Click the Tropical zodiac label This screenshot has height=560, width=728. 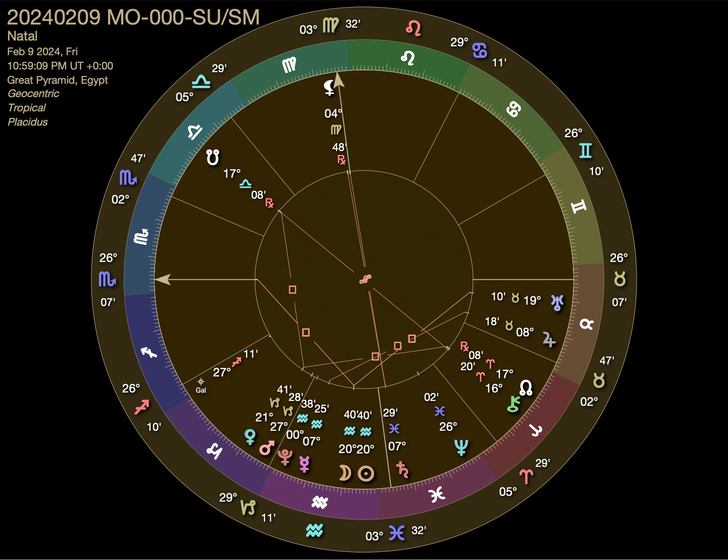(27, 108)
